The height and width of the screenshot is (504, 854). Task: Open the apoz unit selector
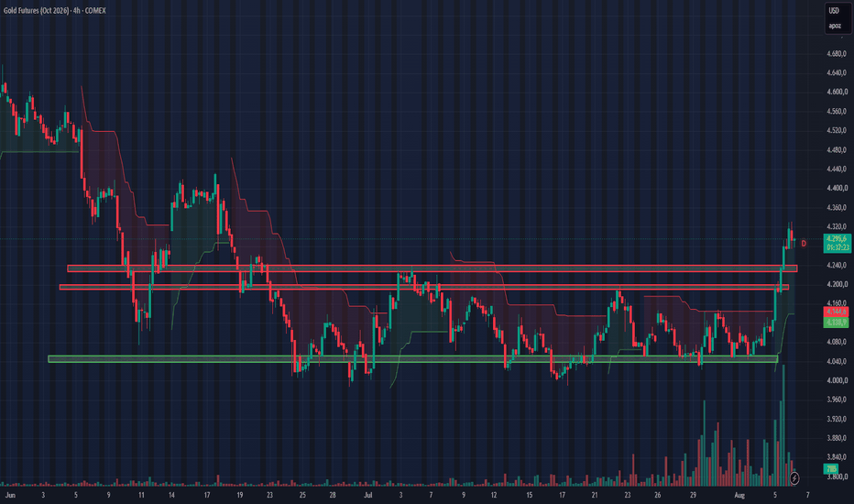pyautogui.click(x=835, y=26)
